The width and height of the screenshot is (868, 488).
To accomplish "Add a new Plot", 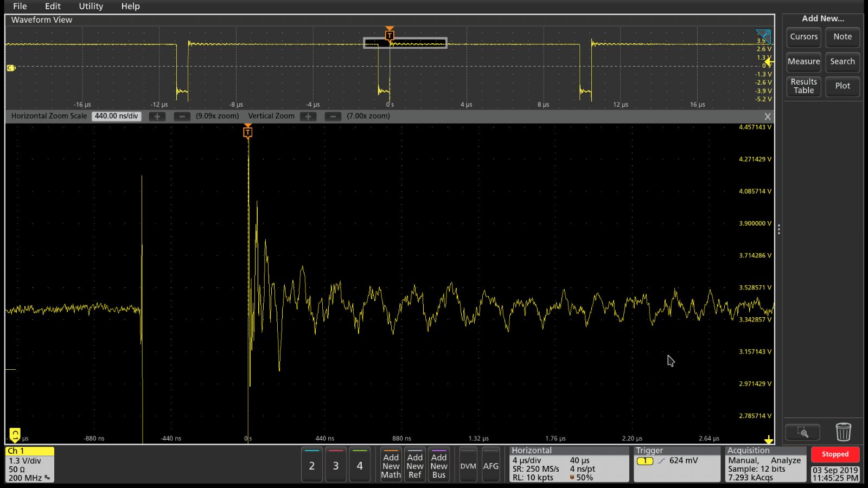I will (843, 86).
